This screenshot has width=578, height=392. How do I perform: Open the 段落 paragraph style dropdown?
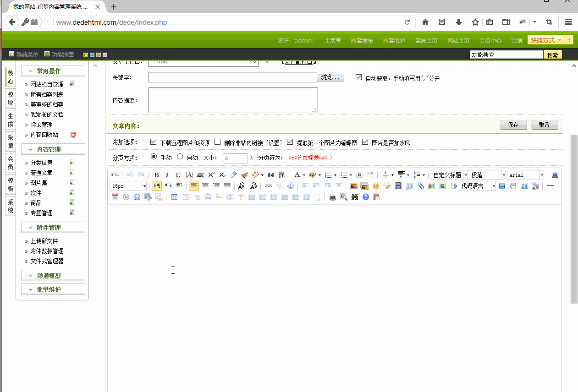coord(487,174)
